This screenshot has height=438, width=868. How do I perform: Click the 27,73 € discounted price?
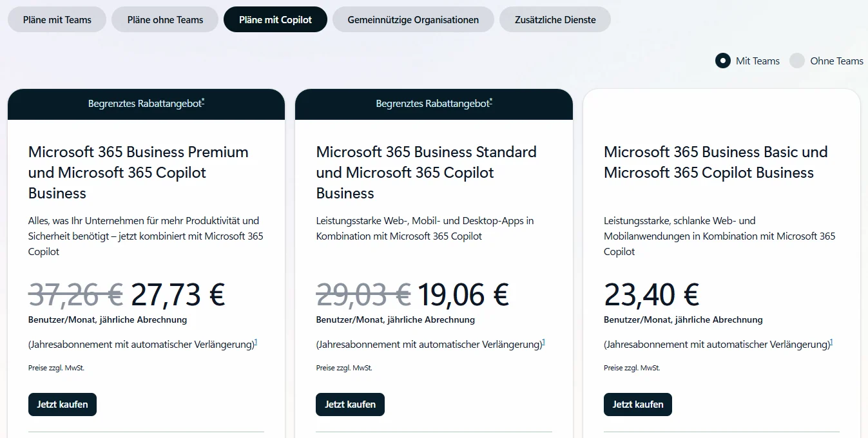tap(178, 294)
